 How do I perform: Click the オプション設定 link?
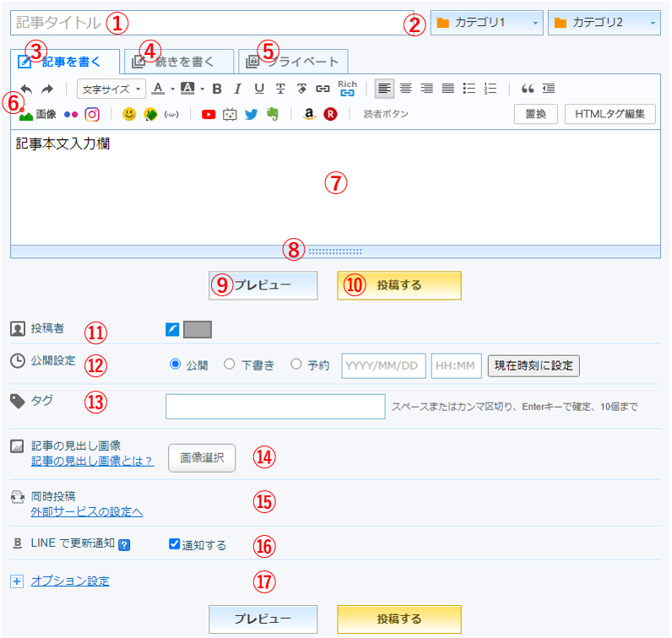pos(70,581)
